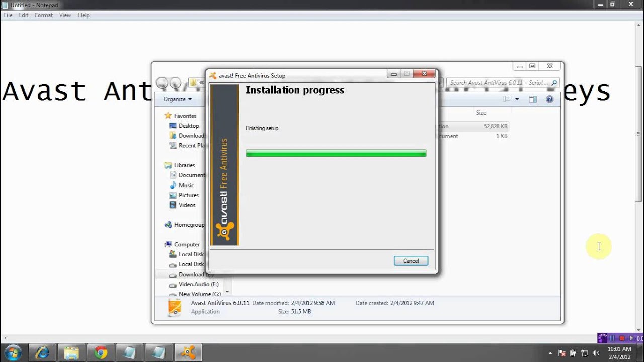Click the Explorer Back navigation button
Screen dimensions: 644x362
pos(162,83)
